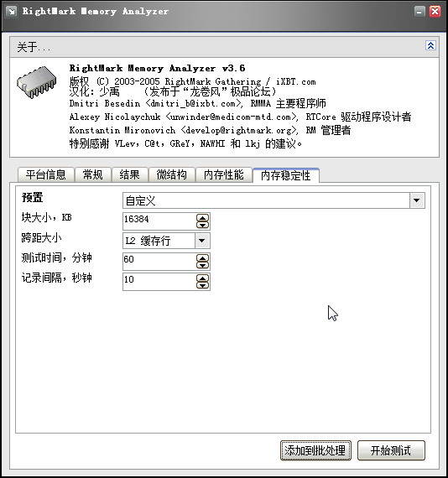Open the 跨距大小 dropdown arrow
Screen dimensions: 448x478
[x=202, y=241]
